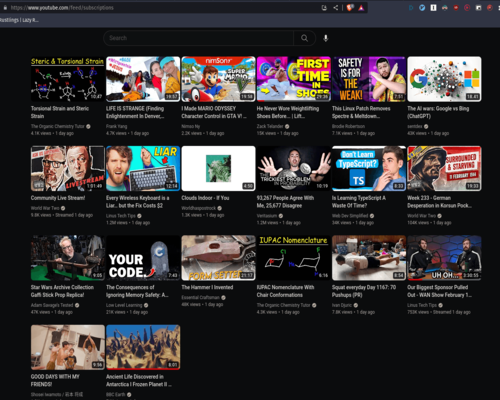The width and height of the screenshot is (500, 400).
Task: Click title 'This Linux Patch Removes Spectre & Meltdown'
Action: click(x=361, y=112)
